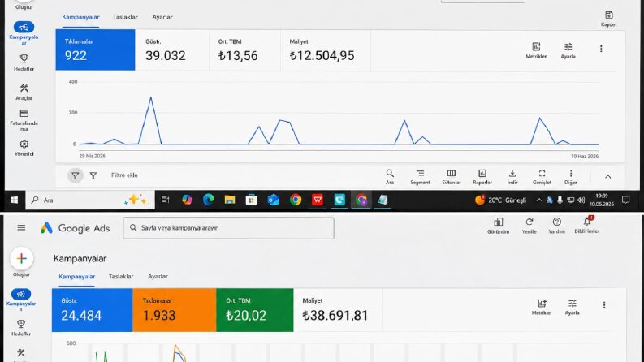Screen dimensions: 644x362
Task: Open Outlook from the taskbar
Action: [274, 200]
